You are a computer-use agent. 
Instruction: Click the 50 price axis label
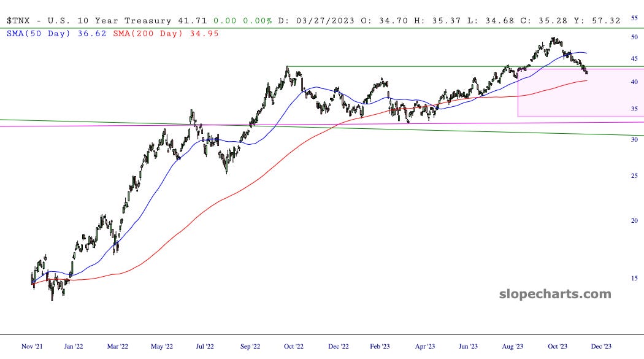pyautogui.click(x=634, y=37)
